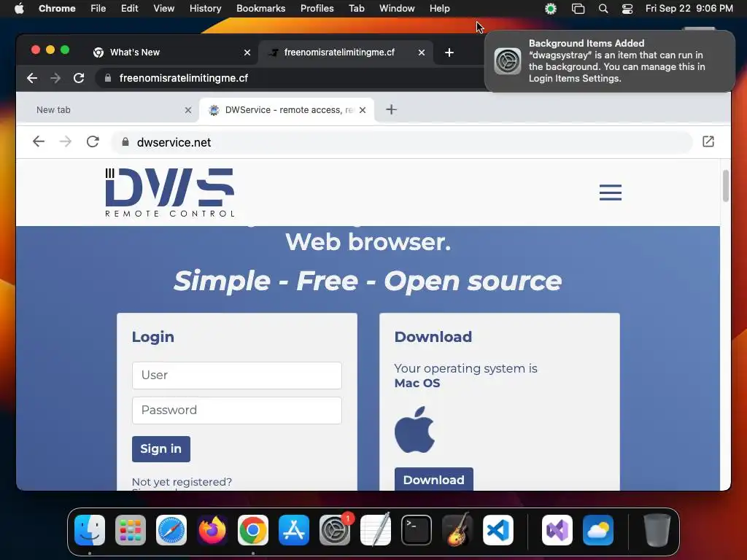Image resolution: width=747 pixels, height=560 pixels.
Task: Open the Bookmarks menu
Action: tap(260, 8)
